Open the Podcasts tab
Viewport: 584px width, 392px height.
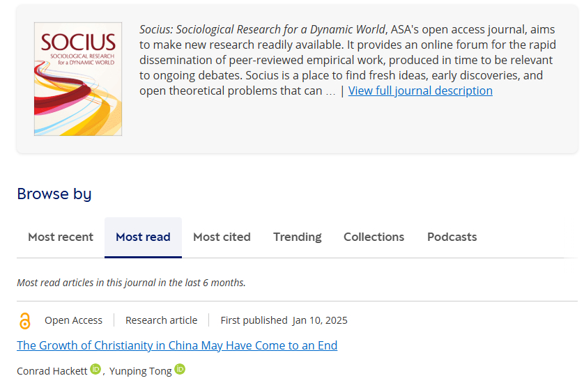pos(452,237)
